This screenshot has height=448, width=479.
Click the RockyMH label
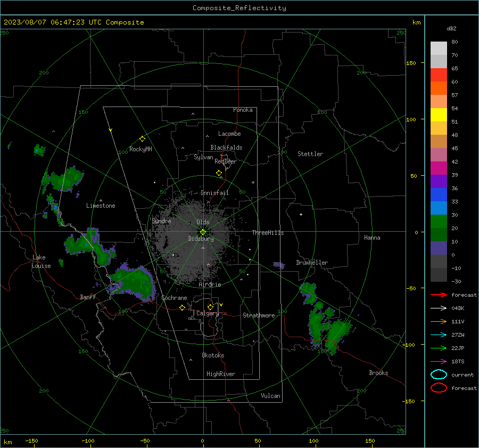tap(141, 149)
